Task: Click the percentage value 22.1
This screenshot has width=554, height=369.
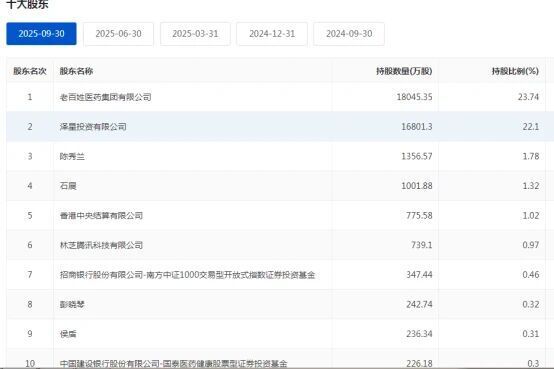Action: 531,127
